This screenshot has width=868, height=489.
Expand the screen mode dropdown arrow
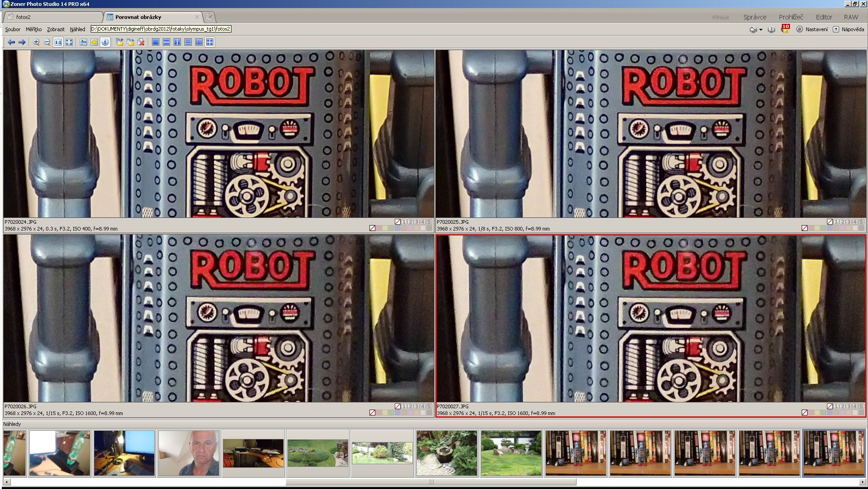(761, 30)
